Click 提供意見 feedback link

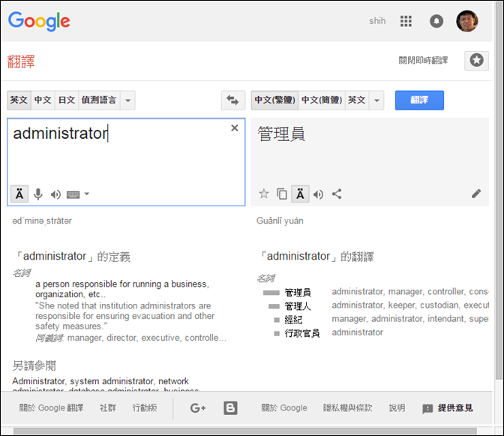point(455,408)
